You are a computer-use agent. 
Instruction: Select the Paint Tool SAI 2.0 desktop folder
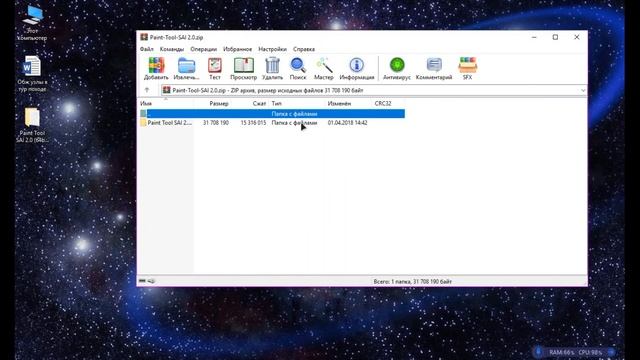[x=32, y=125]
